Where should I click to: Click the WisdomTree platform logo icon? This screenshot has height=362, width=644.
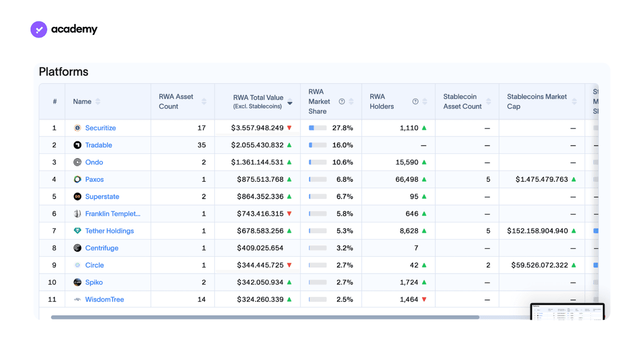pyautogui.click(x=77, y=299)
